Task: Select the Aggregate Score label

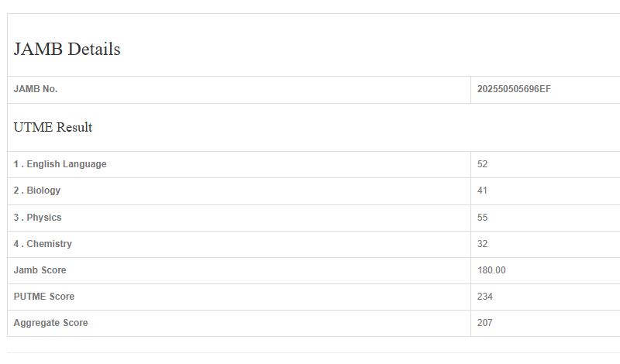Action: click(50, 323)
